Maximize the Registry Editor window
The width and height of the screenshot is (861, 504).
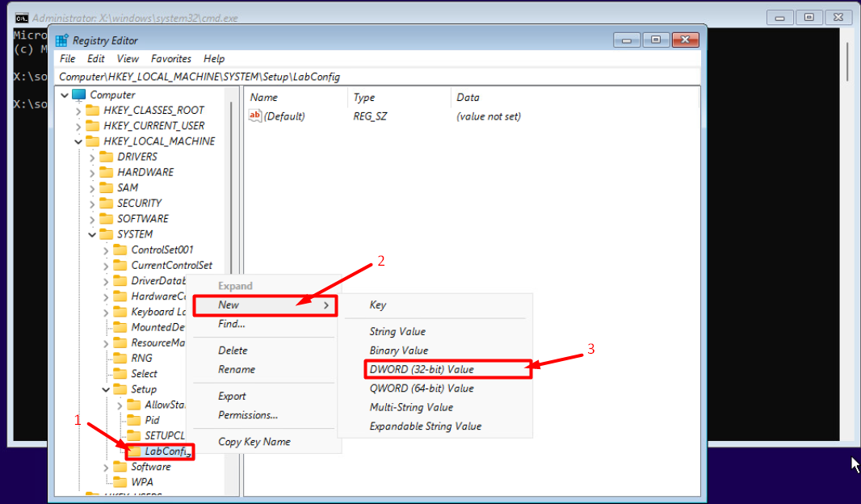point(656,40)
